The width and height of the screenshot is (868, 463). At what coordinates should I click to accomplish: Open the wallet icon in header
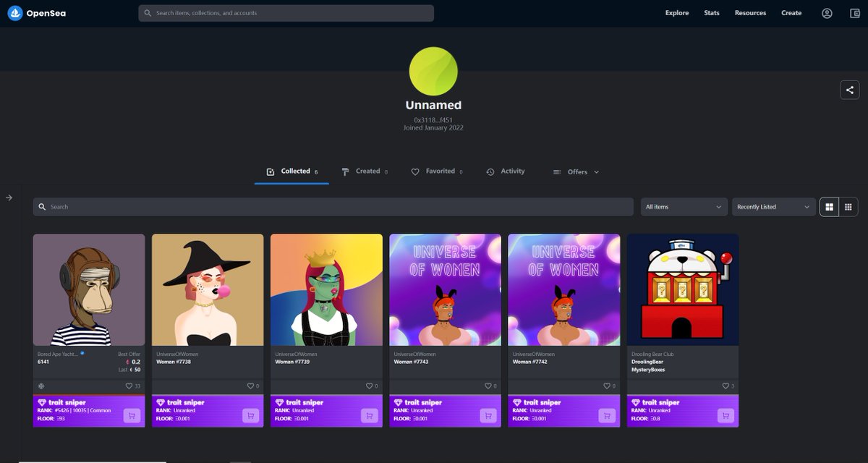(x=854, y=13)
